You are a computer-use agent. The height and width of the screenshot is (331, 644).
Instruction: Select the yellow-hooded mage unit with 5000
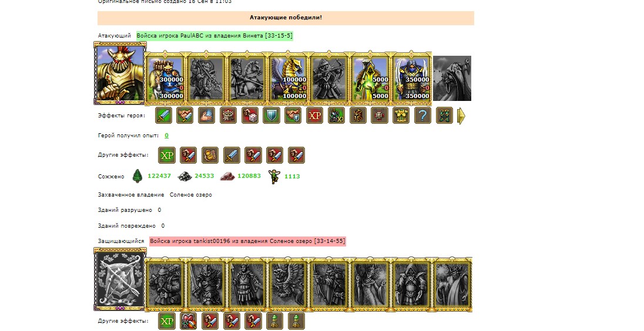pyautogui.click(x=370, y=78)
